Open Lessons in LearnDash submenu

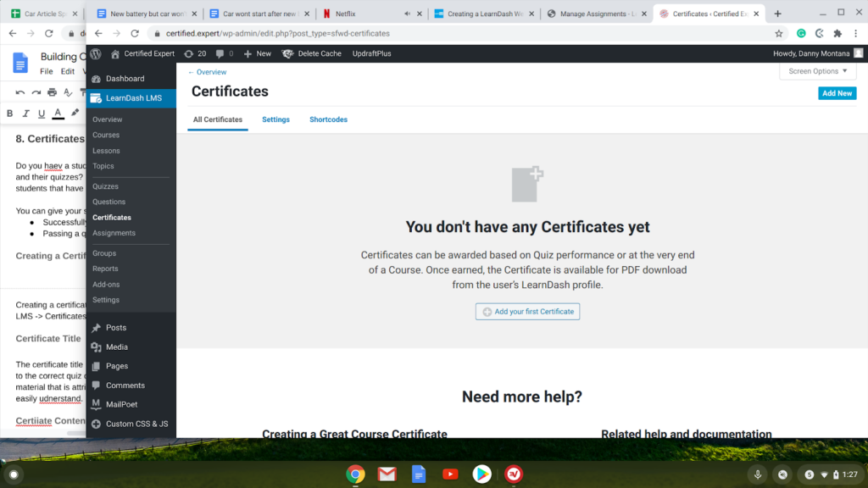106,151
